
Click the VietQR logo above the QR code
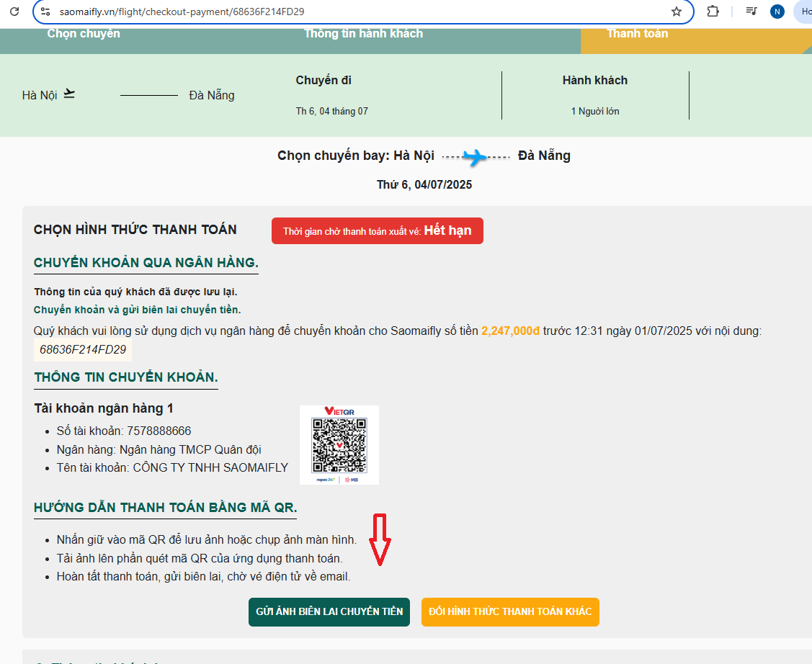(339, 411)
